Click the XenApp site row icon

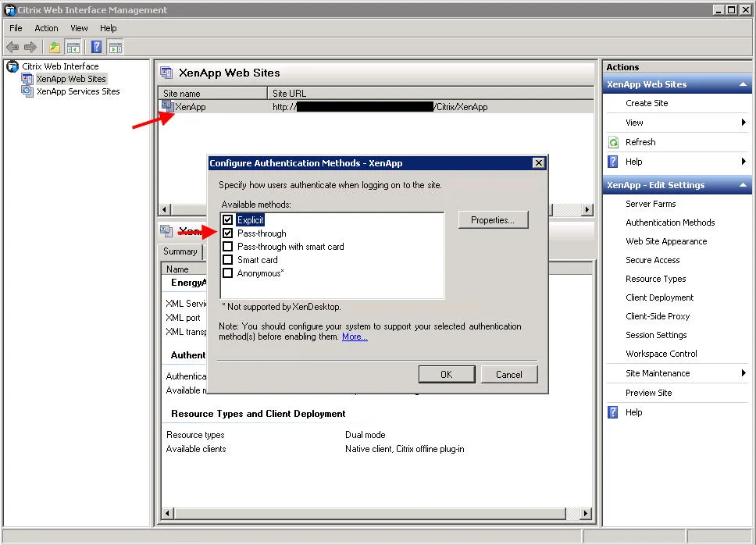tap(168, 106)
